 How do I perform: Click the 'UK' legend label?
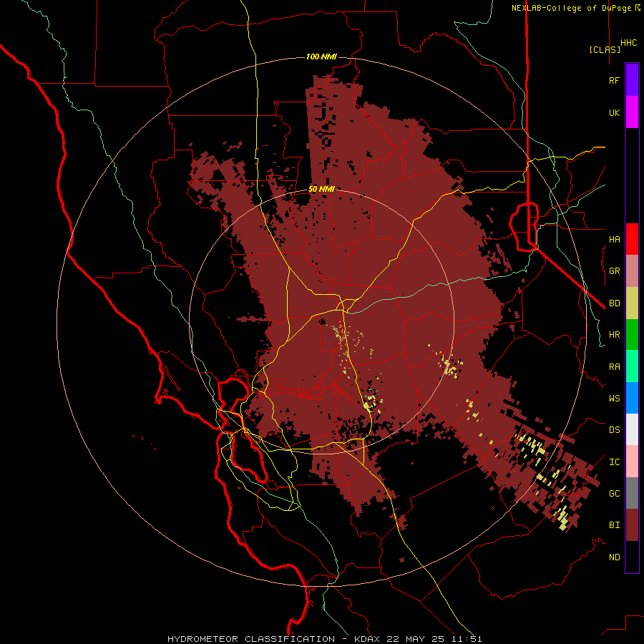614,113
